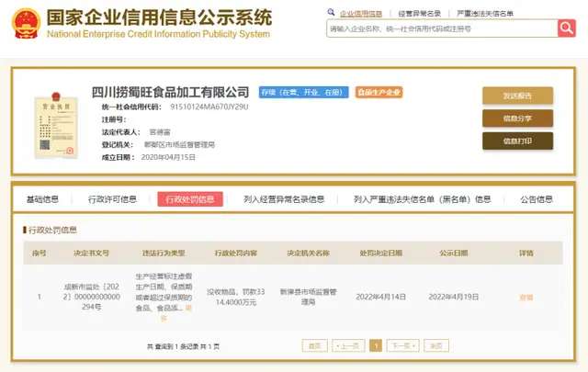Select the 企业信用信息 search category
This screenshot has height=372, width=588.
click(x=361, y=14)
